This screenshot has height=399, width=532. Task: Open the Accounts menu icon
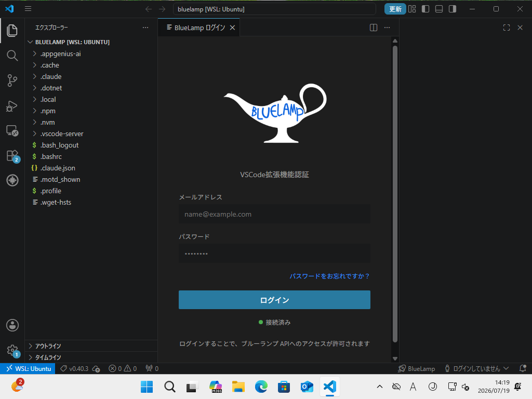[x=12, y=325]
